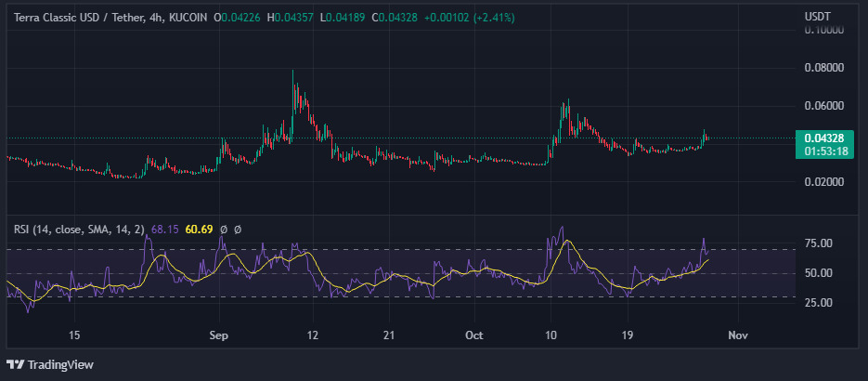Click the date label 15 on time axis
The width and height of the screenshot is (868, 381).
[x=75, y=335]
